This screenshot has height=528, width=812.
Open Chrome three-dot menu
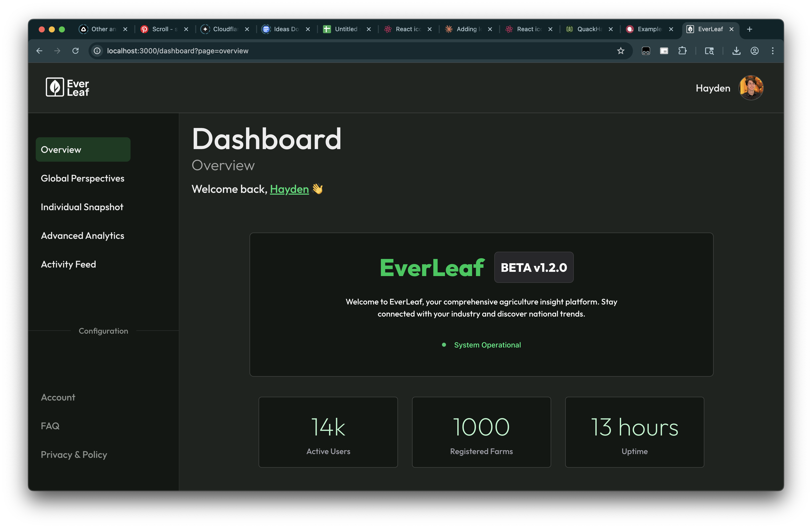pos(773,51)
